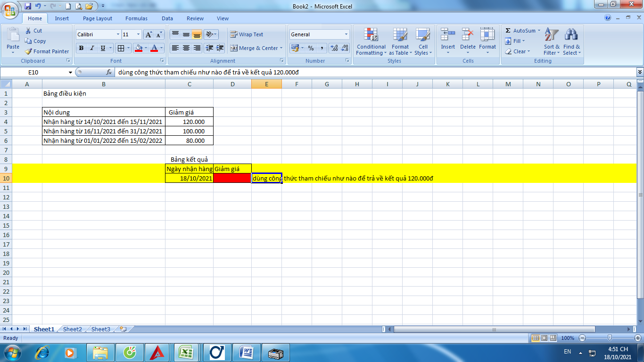Open the Sheet2 worksheet tab
644x362 pixels.
[x=73, y=329]
